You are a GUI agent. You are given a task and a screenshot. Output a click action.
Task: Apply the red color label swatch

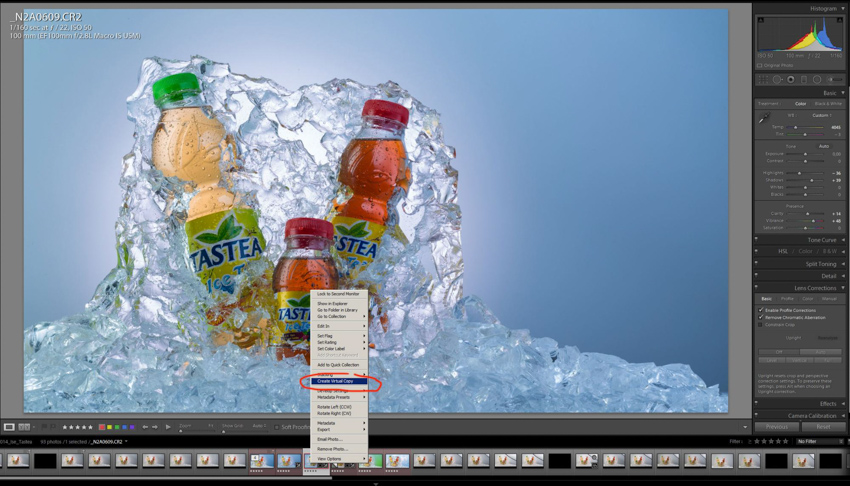tap(101, 427)
